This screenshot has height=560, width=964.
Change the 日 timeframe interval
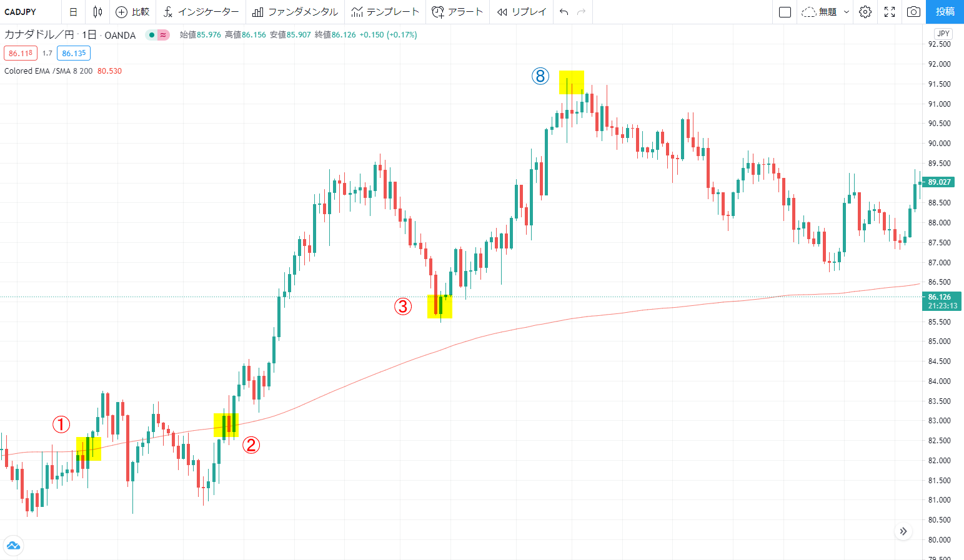pos(73,12)
